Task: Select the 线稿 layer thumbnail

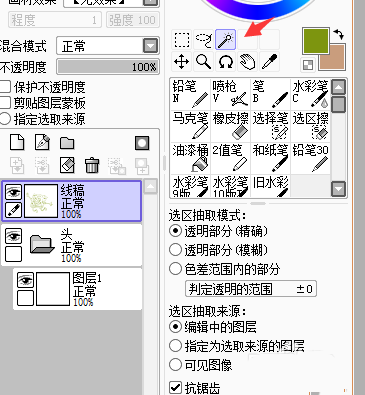Action: (x=41, y=201)
